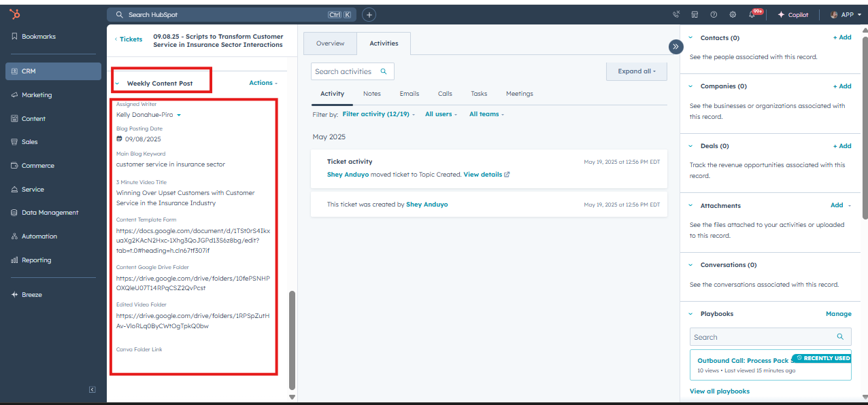Open the Attachments Add dropdown
The height and width of the screenshot is (405, 868).
pos(841,205)
